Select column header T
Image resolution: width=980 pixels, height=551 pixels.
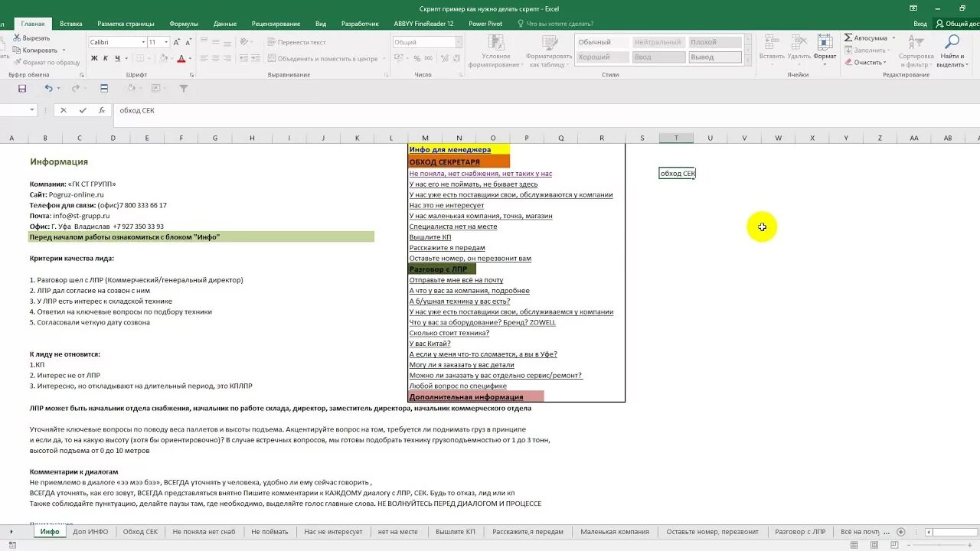[676, 138]
